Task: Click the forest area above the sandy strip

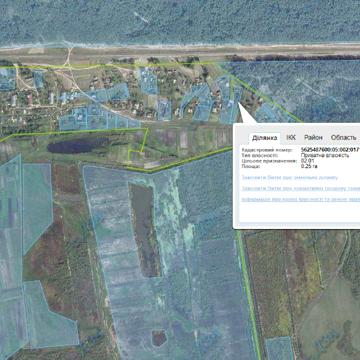Action: click(180, 20)
